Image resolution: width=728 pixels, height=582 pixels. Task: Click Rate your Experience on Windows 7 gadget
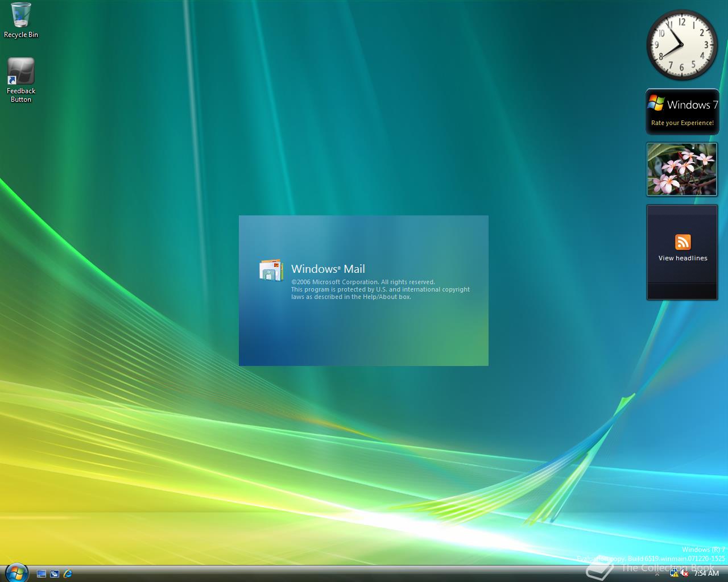tap(682, 123)
